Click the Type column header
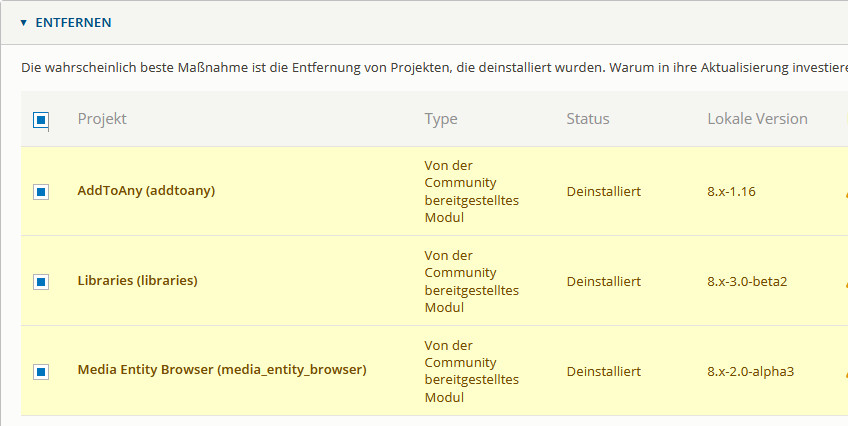The width and height of the screenshot is (848, 426). click(x=441, y=119)
